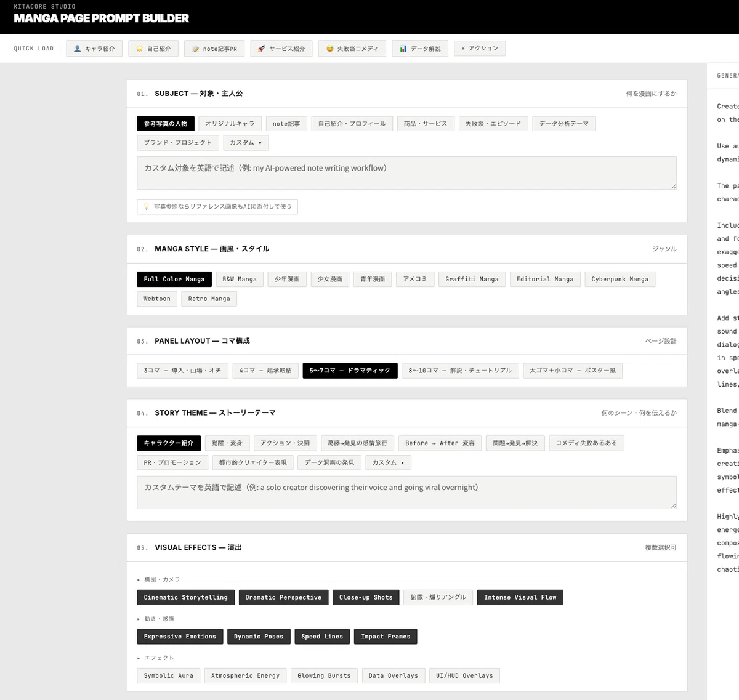Screen dimensions: 739x700
Task: Choose note記事 as subject
Action: click(286, 124)
